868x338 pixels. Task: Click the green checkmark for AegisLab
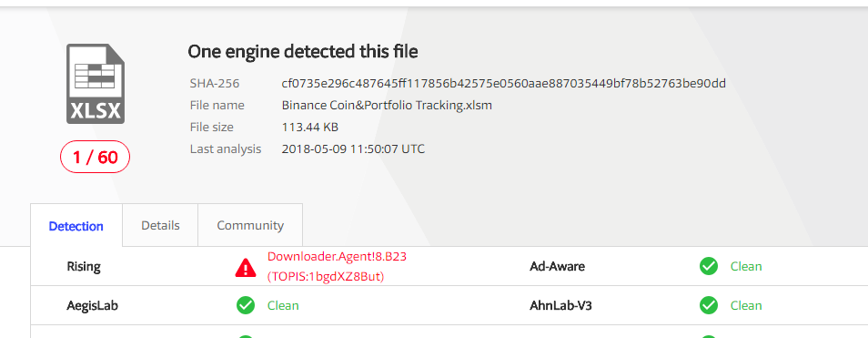pos(246,305)
